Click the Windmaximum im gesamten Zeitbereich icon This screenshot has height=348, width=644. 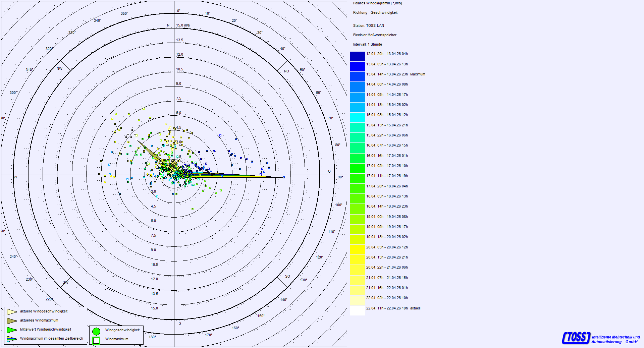click(12, 339)
